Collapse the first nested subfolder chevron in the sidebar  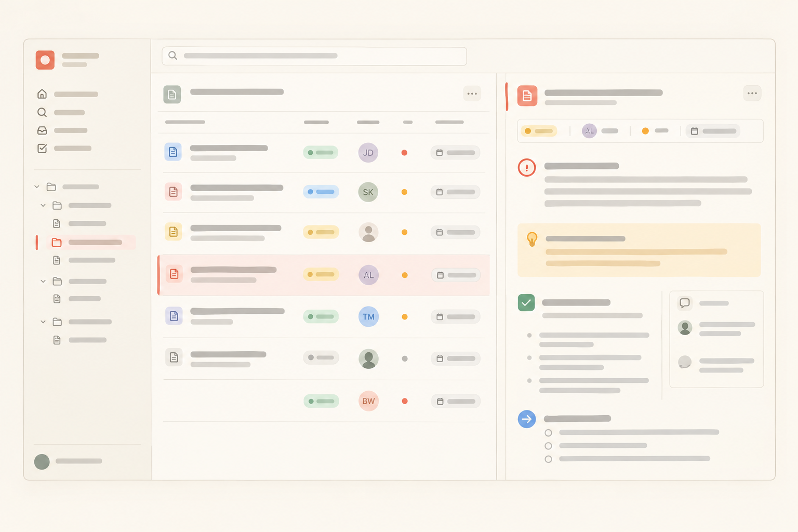coord(43,206)
